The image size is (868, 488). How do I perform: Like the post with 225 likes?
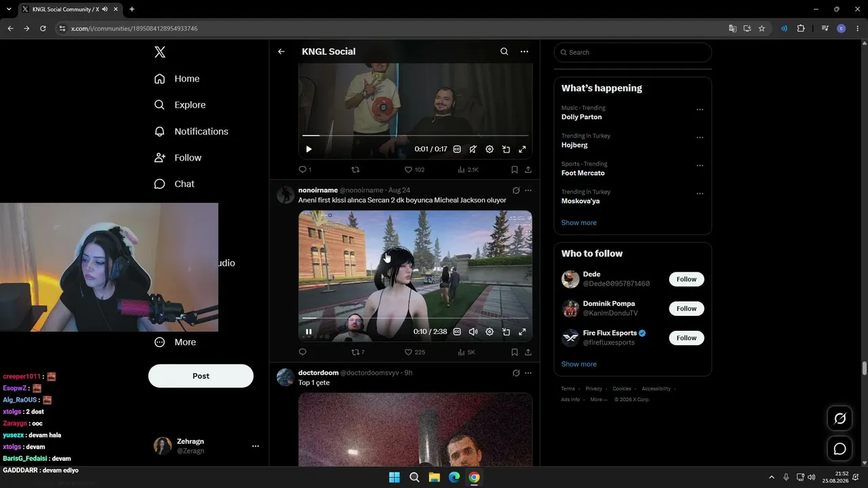414,352
